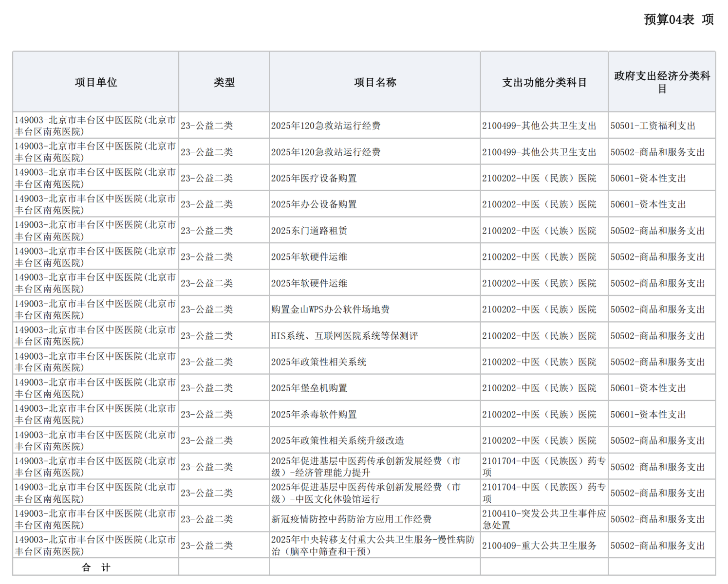The height and width of the screenshot is (584, 728).
Task: Click the 预算04表 title text
Action: 669,19
